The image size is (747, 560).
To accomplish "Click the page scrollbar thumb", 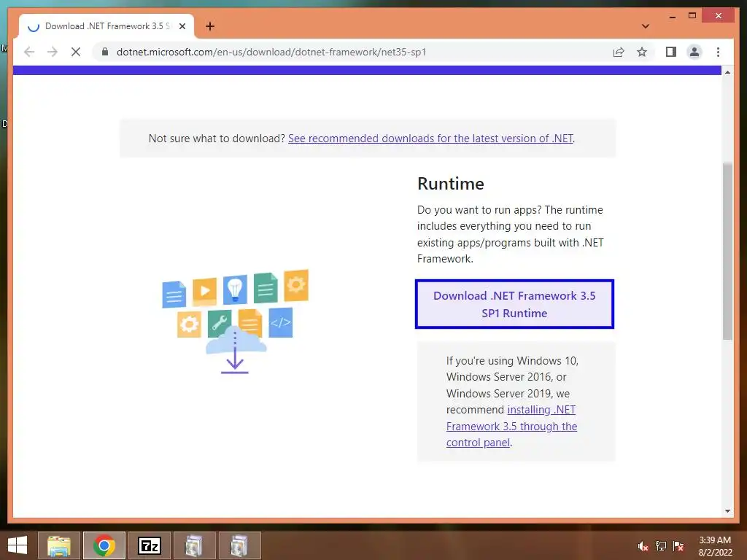I will 727,251.
